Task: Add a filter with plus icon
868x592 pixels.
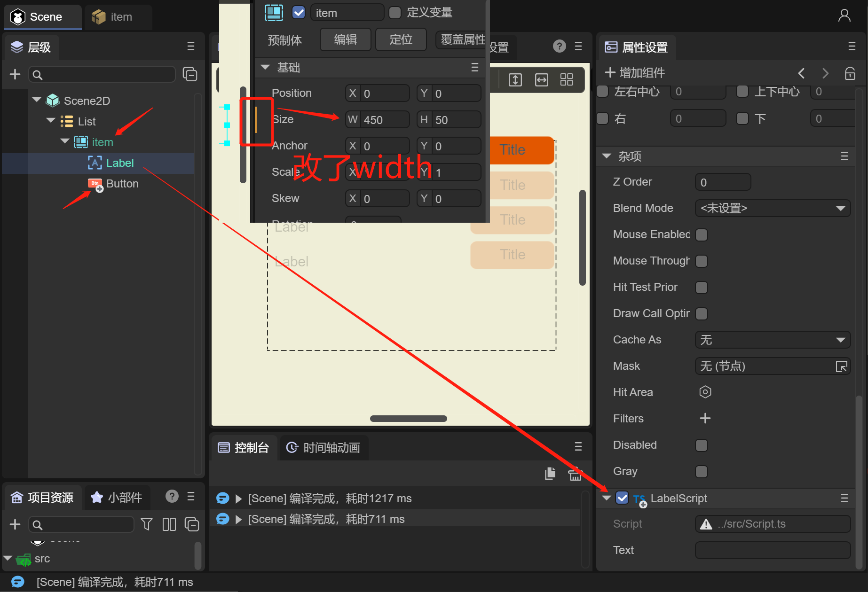Action: click(x=705, y=418)
